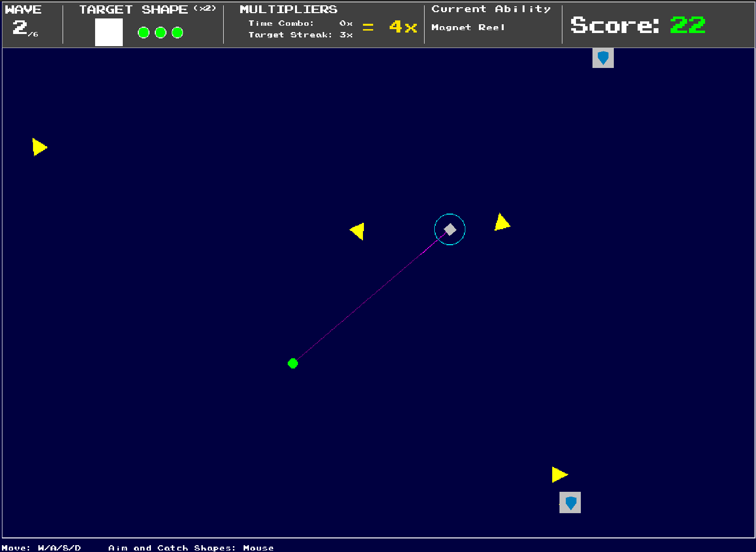Screen dimensions: 756x552
Task: Click the Aim and Catch Shapes: Mouse hint
Action: tap(191, 548)
